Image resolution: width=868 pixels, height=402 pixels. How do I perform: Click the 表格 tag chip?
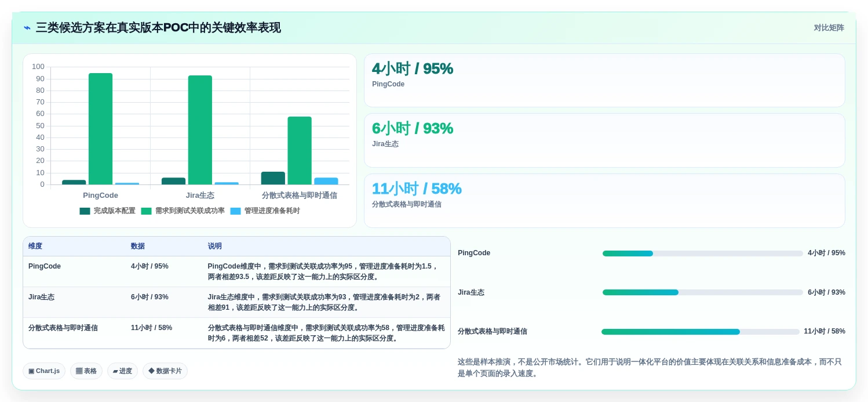[x=86, y=371]
